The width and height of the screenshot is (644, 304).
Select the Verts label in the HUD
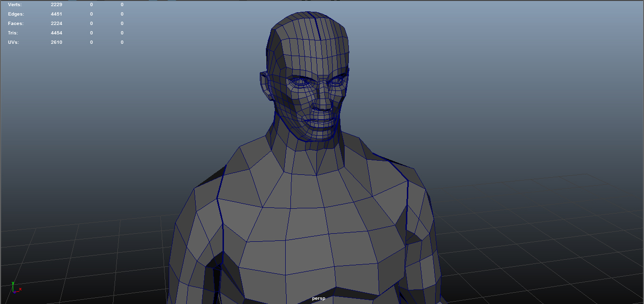[15, 5]
